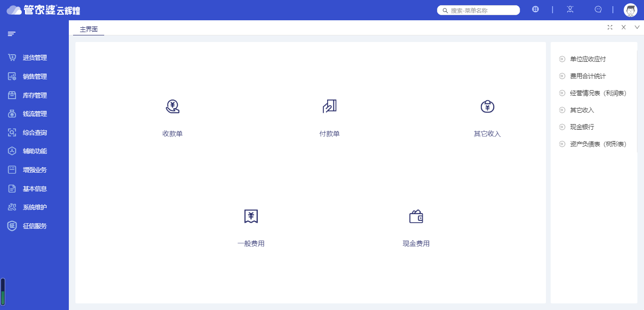Screen dimensions: 644x310
Task: Collapse the sidebar with the hamburger icon
Action: (x=12, y=34)
